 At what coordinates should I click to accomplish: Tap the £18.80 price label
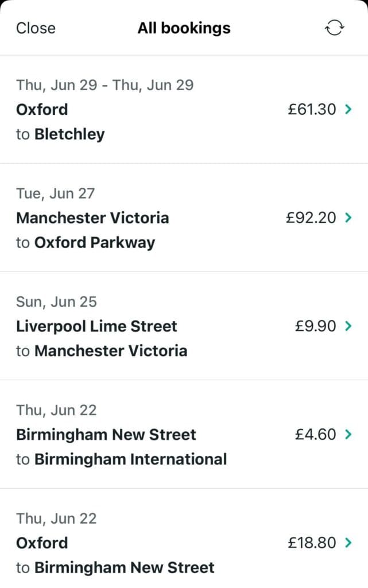(312, 543)
